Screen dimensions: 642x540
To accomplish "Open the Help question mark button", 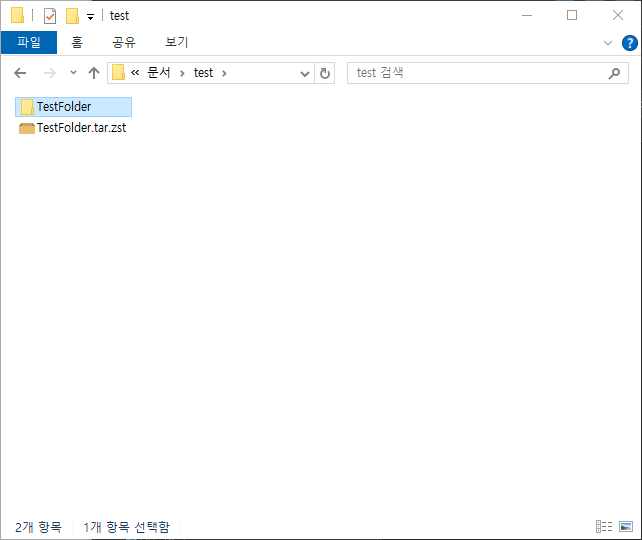I will (629, 43).
